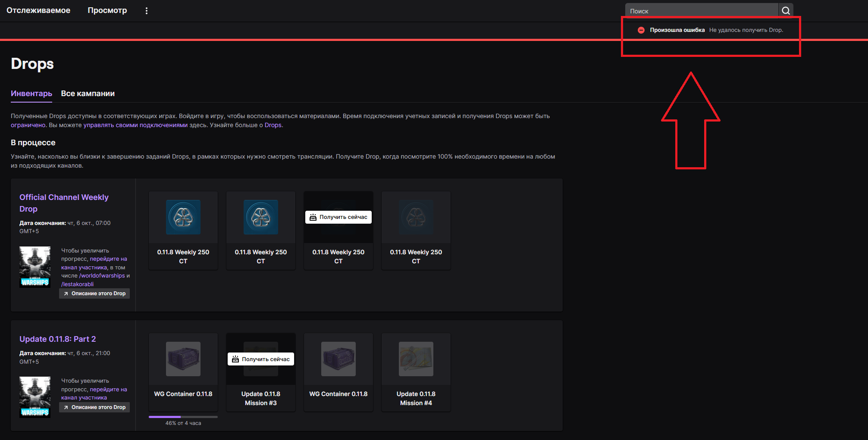
Task: Open Просмотр in the top navigation
Action: coord(107,10)
